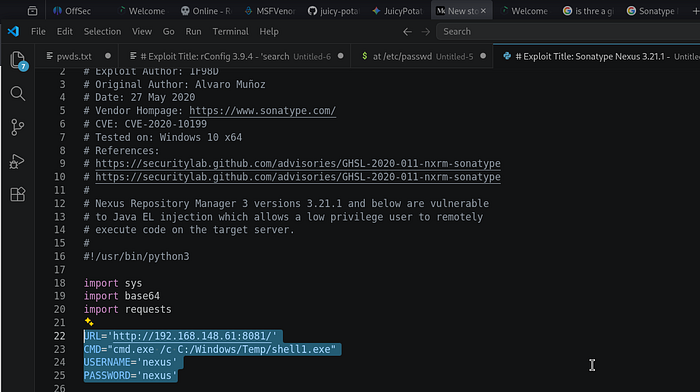This screenshot has height=392, width=700.
Task: Click unsaved dot on rConfig exploit tab
Action: (341, 56)
